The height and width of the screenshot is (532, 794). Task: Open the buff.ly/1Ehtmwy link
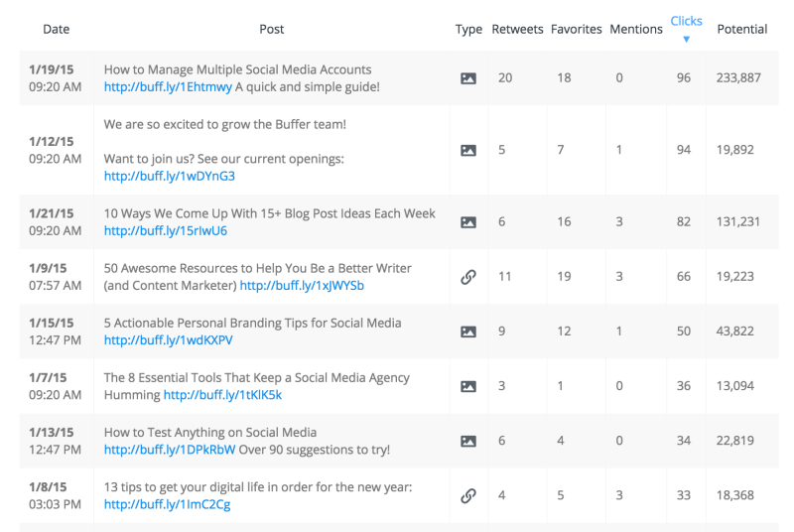click(168, 87)
